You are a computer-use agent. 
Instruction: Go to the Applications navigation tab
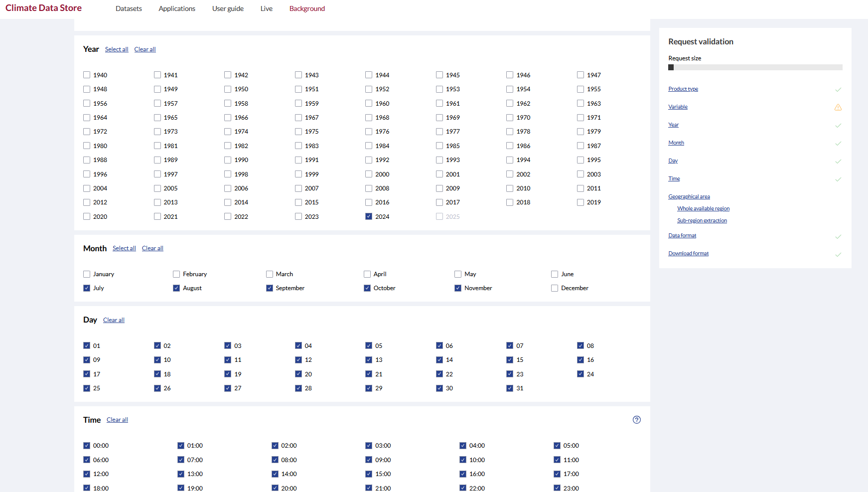tap(177, 8)
